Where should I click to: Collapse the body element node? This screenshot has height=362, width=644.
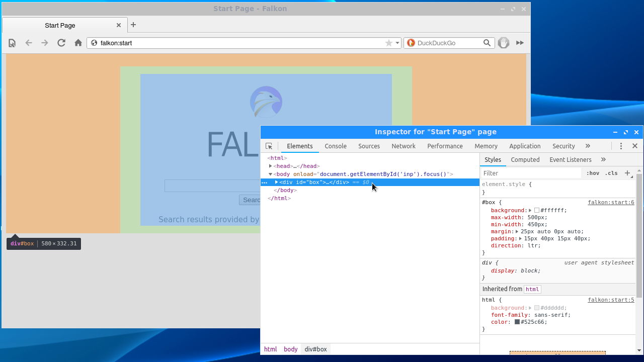click(270, 174)
